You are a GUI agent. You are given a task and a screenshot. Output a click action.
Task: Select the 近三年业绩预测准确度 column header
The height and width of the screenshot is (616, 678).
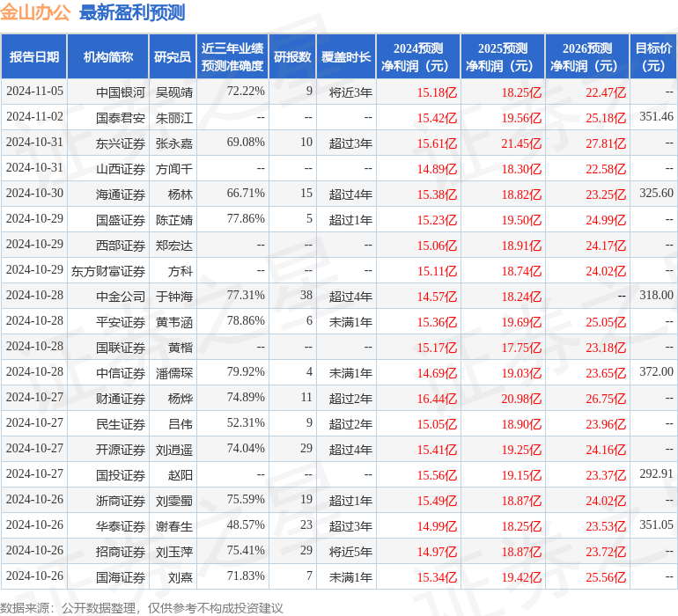tap(232, 56)
